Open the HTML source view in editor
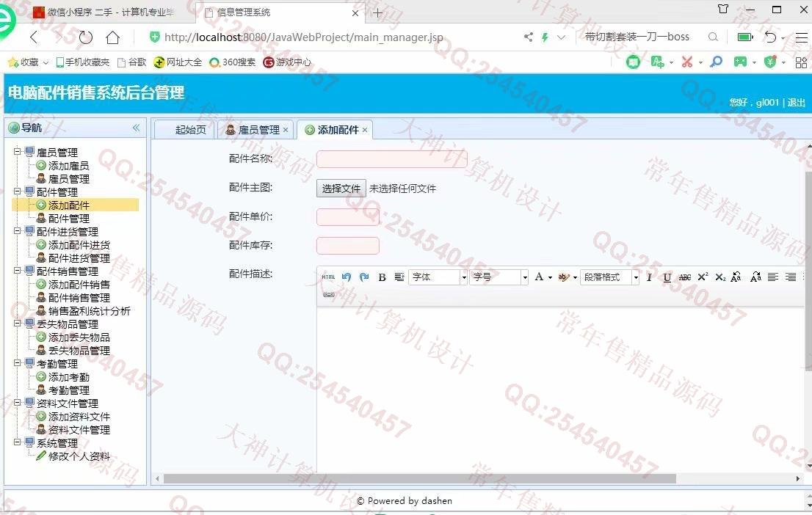The height and width of the screenshot is (515, 812). tap(328, 277)
